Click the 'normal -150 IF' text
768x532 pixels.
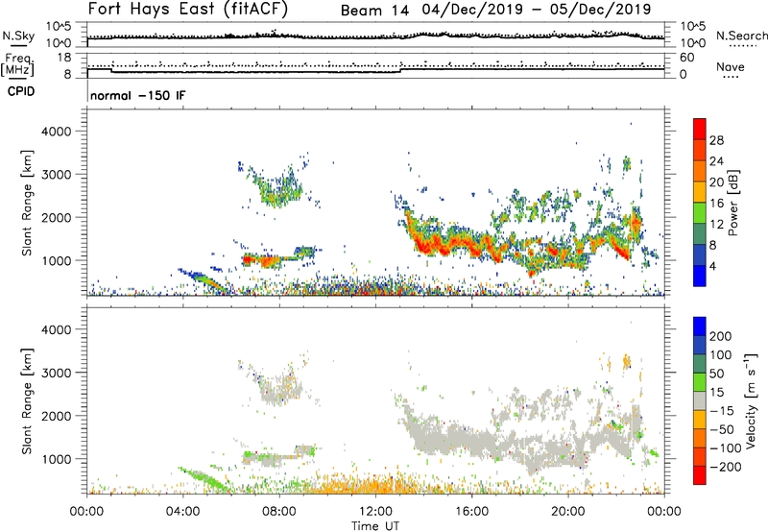click(x=138, y=95)
